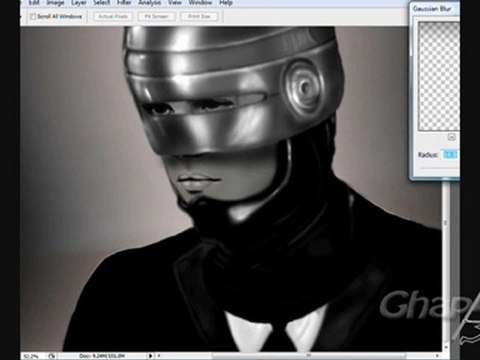Viewport: 480px width, 360px height.
Task: Click the Actual Pixels button
Action: (113, 16)
